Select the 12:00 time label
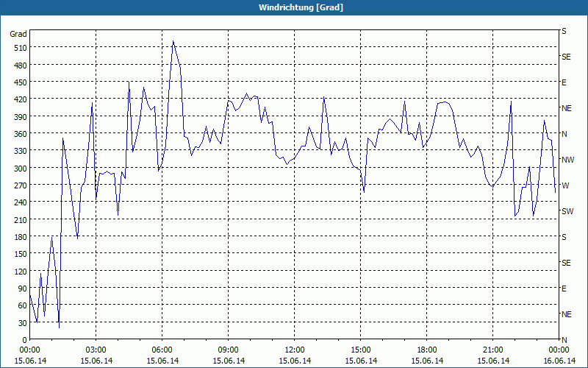This screenshot has width=588, height=368. 295,350
